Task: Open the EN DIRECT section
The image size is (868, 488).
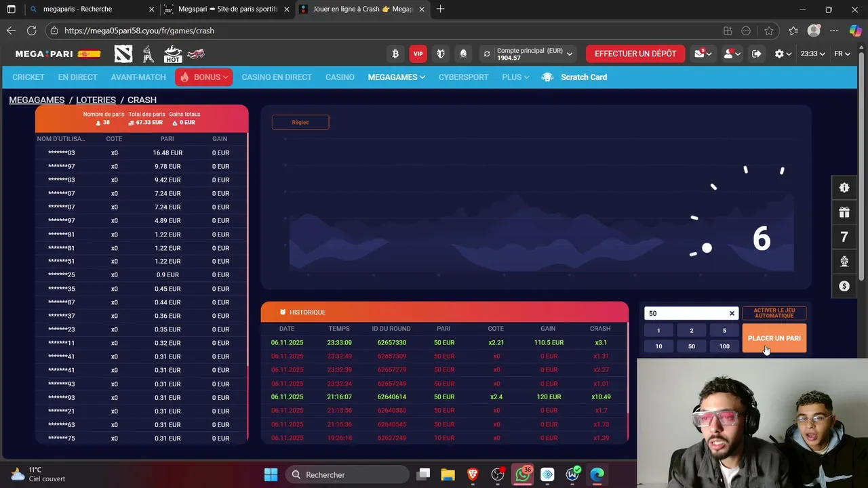Action: (77, 77)
